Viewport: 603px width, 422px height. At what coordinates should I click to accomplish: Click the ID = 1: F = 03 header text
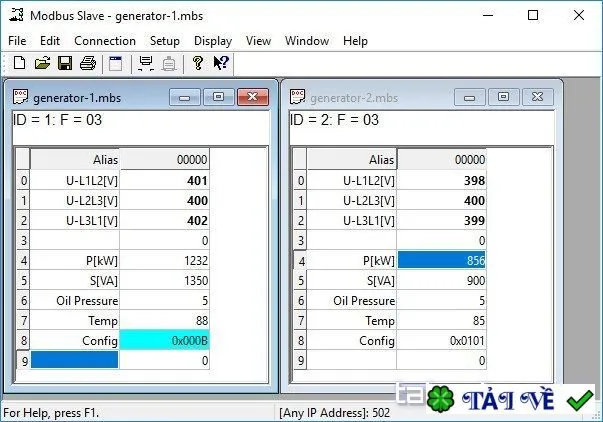[x=58, y=120]
